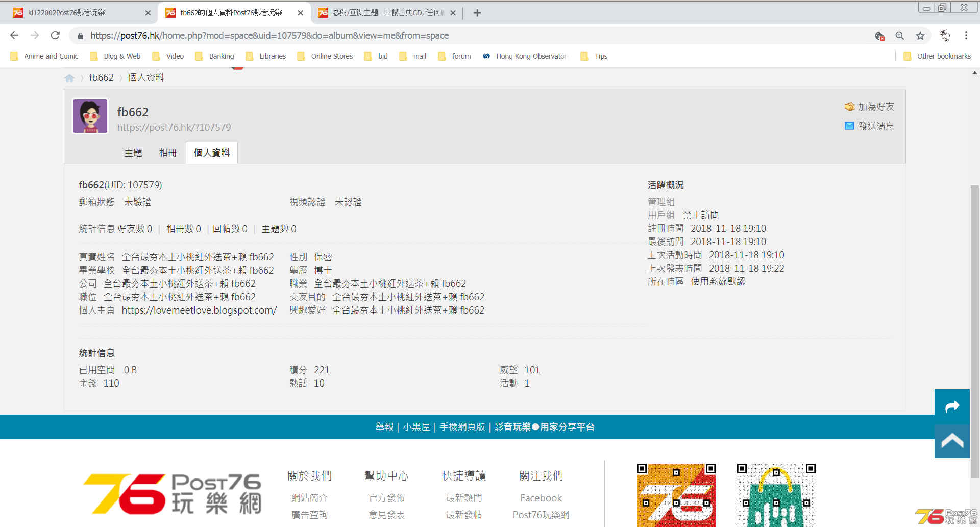980x527 pixels.
Task: Open Video bookmark folder
Action: click(x=168, y=56)
